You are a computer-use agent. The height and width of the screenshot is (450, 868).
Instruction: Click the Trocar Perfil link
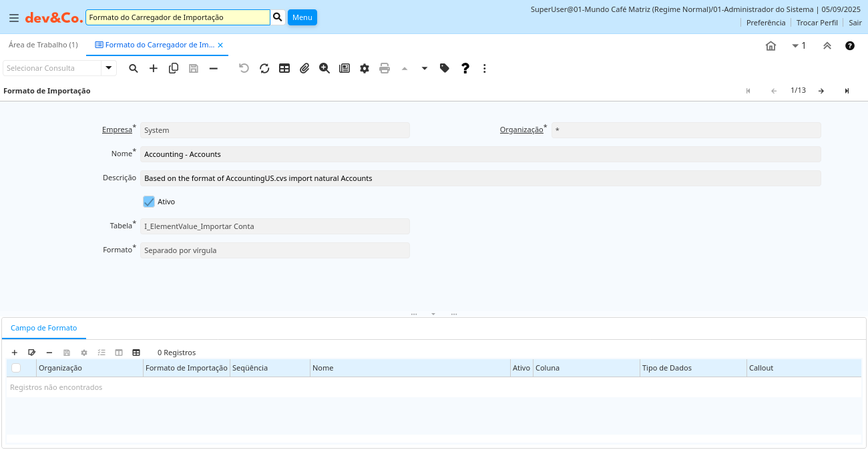coord(817,23)
